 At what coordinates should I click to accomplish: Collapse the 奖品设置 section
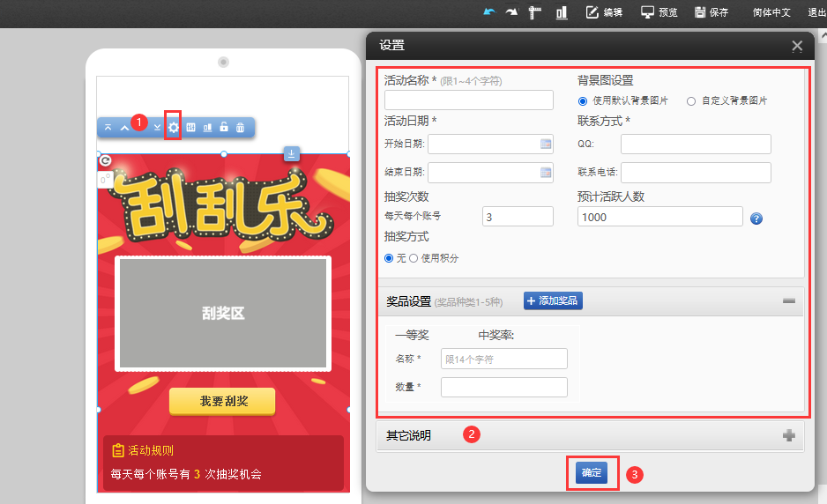[x=788, y=301]
